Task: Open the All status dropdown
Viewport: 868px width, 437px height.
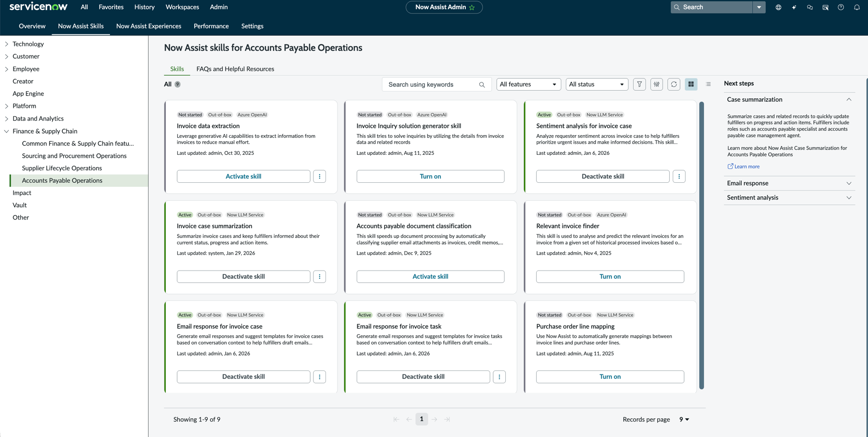Action: [x=597, y=84]
